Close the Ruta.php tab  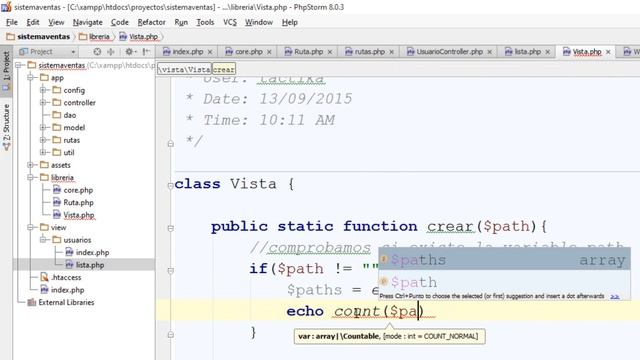pyautogui.click(x=330, y=52)
